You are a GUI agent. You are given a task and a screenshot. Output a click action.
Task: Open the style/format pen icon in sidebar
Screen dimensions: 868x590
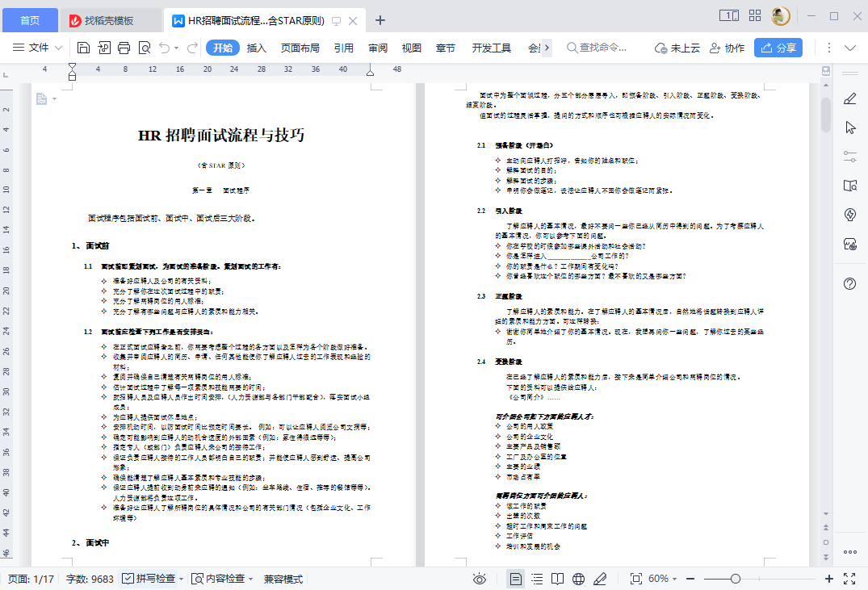(x=849, y=98)
